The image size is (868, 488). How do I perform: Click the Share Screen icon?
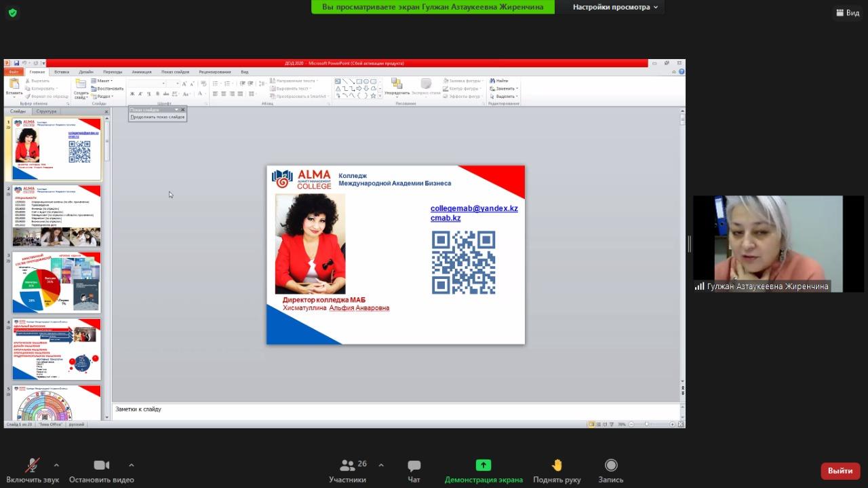point(483,466)
